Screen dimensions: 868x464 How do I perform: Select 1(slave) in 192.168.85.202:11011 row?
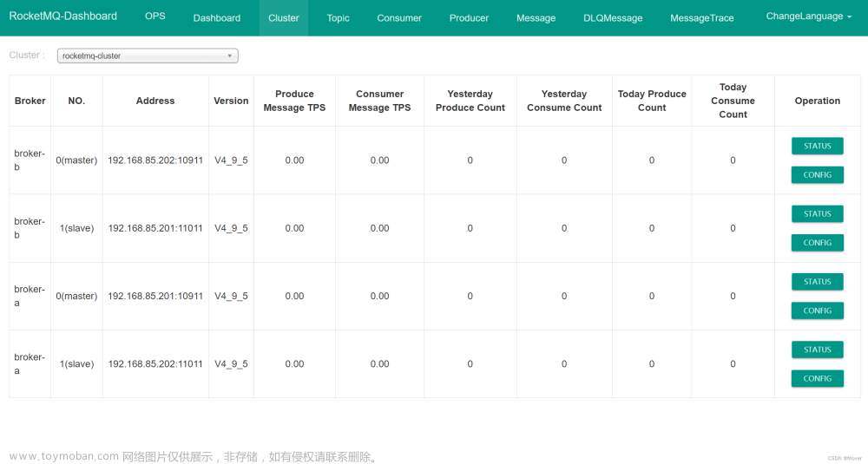pyautogui.click(x=76, y=364)
